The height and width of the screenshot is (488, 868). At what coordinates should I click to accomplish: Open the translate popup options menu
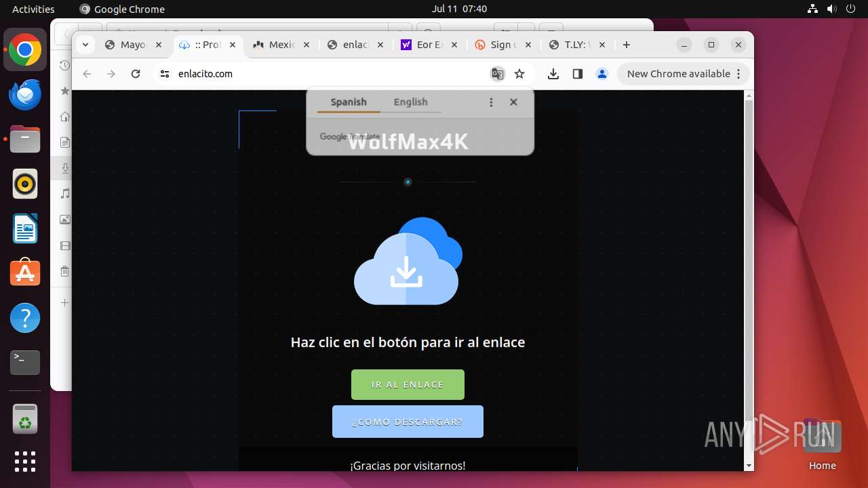click(491, 102)
